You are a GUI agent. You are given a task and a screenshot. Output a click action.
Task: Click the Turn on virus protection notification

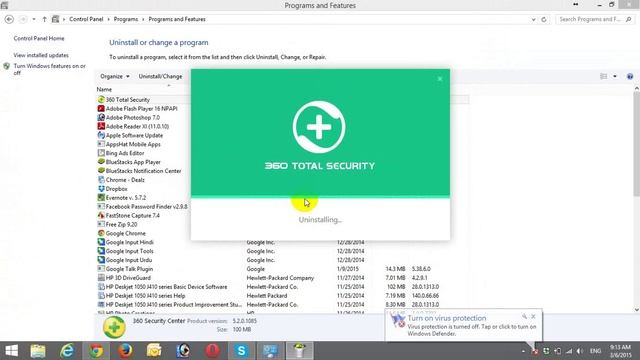coord(463,325)
